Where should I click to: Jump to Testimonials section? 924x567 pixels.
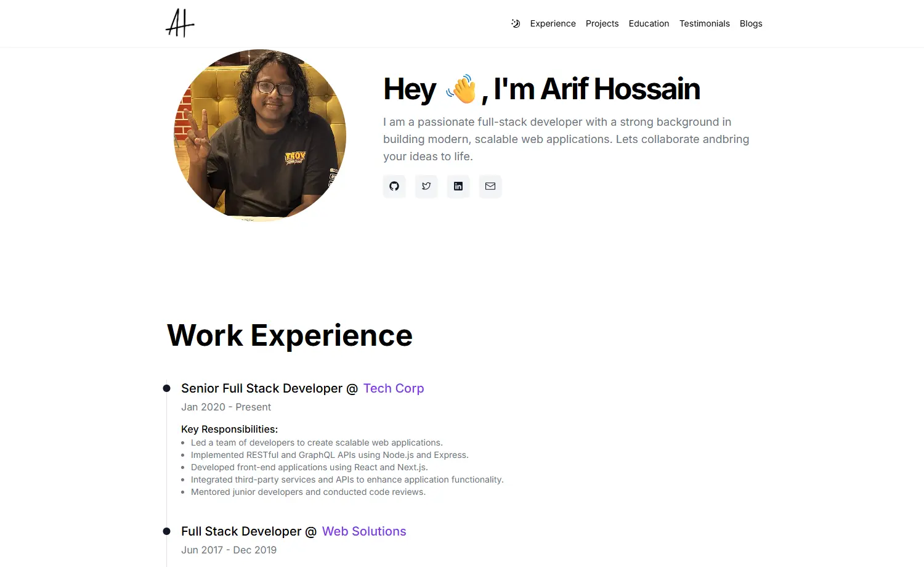[x=704, y=23]
